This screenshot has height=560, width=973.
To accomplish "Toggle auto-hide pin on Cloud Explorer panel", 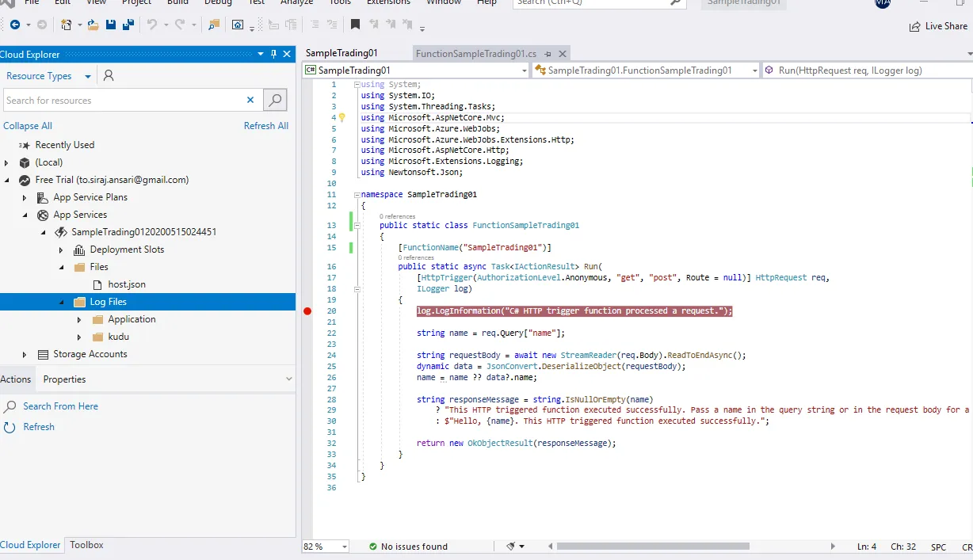I will [x=274, y=55].
